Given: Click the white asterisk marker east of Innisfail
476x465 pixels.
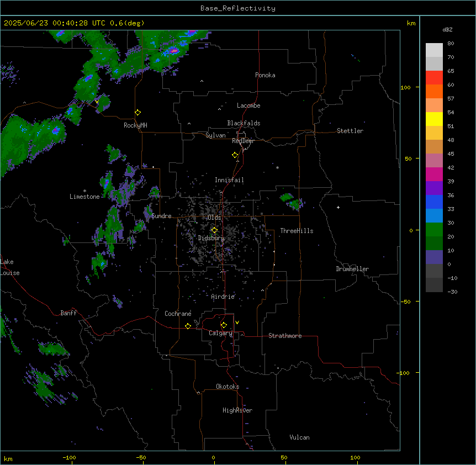Looking at the screenshot, I should pos(277,168).
